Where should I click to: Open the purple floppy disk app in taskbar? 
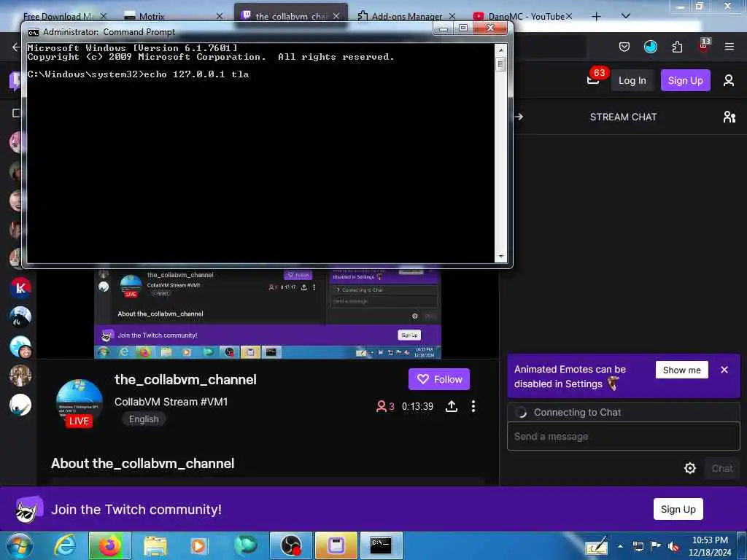pos(336,545)
